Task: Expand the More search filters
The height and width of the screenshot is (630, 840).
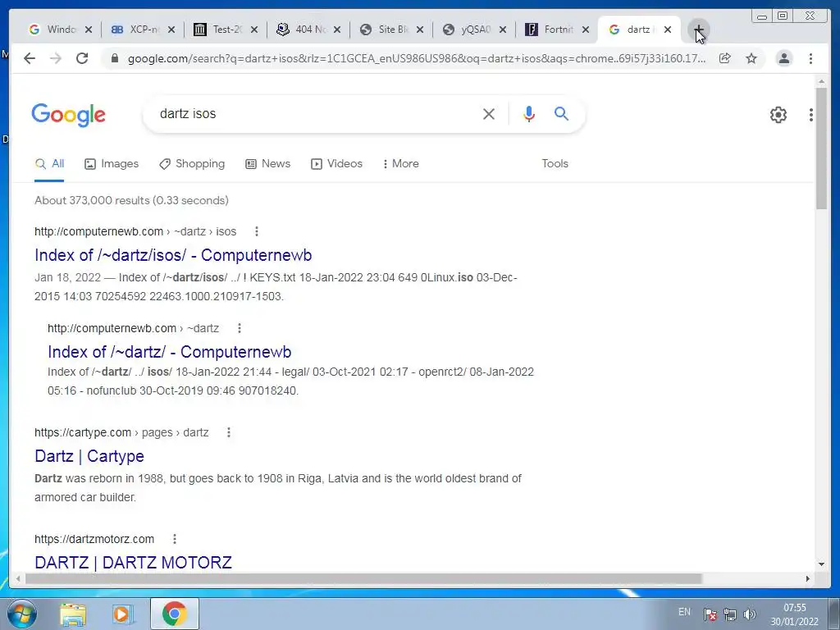Action: 400,164
